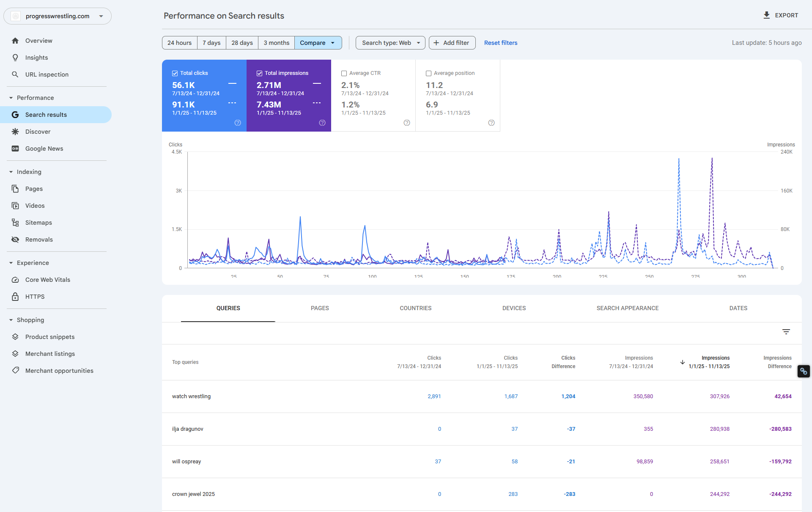Sort by Impressions difference column
This screenshot has height=512, width=812.
(x=778, y=362)
